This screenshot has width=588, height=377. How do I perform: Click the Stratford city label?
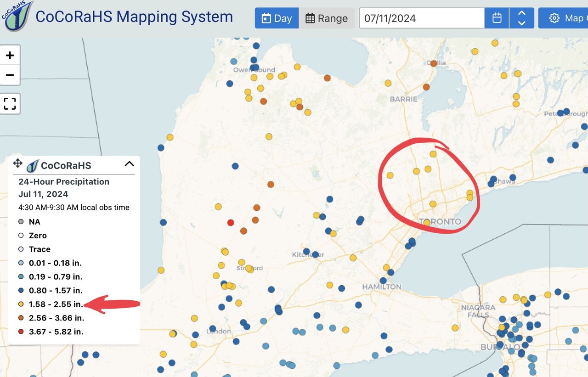pyautogui.click(x=249, y=268)
